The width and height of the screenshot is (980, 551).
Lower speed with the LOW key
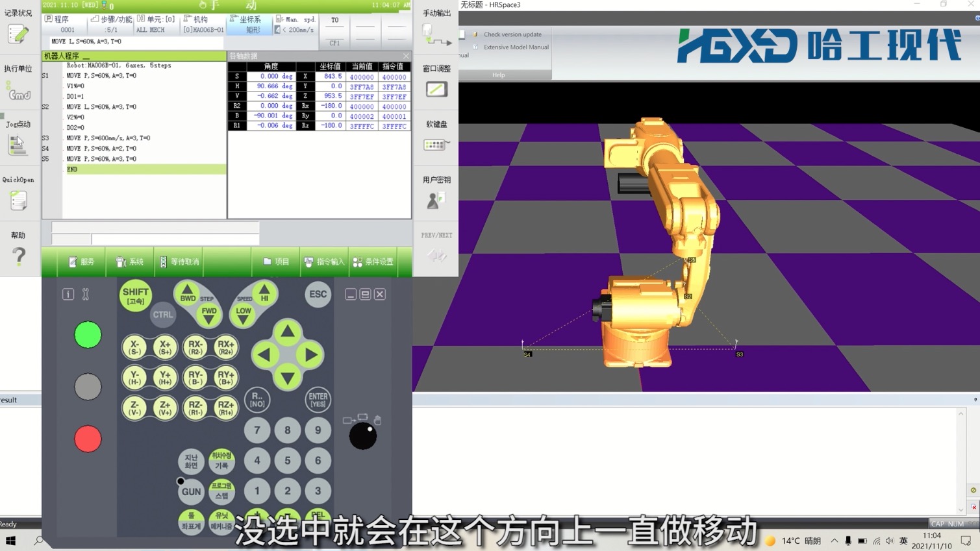point(243,314)
